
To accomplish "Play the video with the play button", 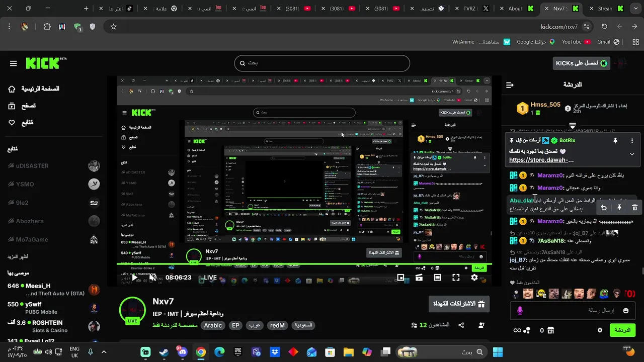I will [134, 278].
